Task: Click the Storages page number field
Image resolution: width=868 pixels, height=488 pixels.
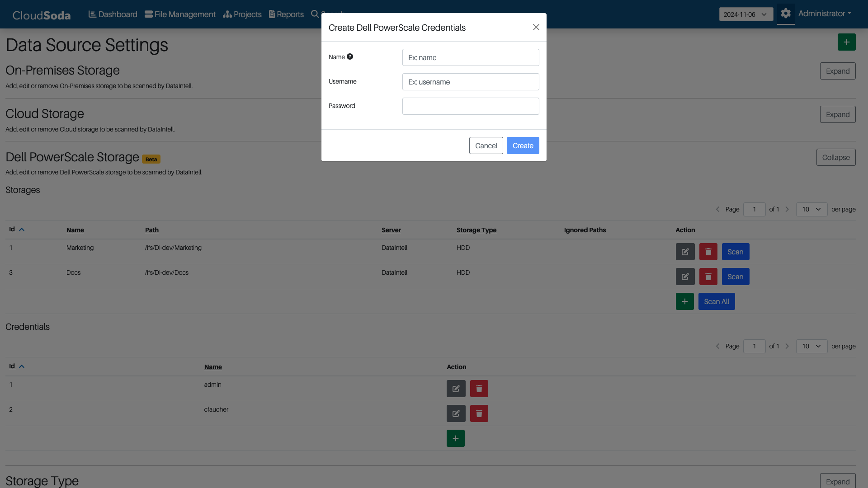Action: click(754, 209)
